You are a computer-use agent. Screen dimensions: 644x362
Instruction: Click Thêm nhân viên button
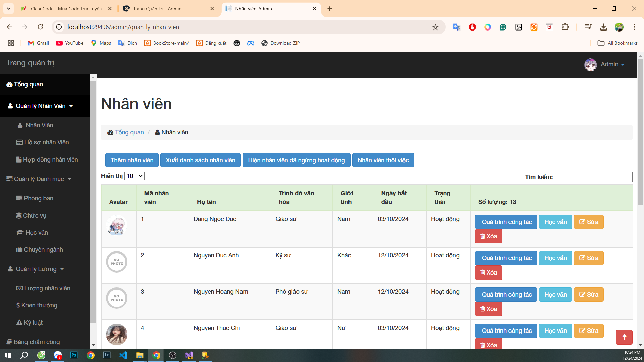132,160
